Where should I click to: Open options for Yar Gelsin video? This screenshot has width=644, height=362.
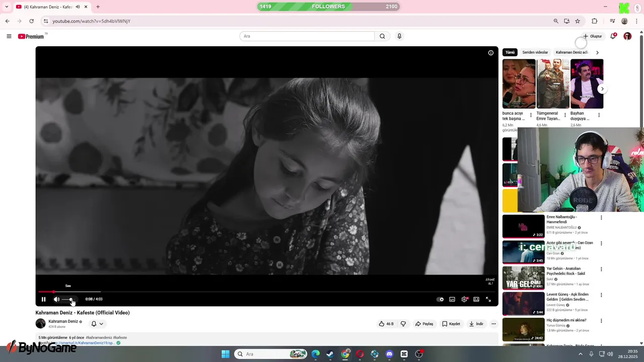coord(601,269)
